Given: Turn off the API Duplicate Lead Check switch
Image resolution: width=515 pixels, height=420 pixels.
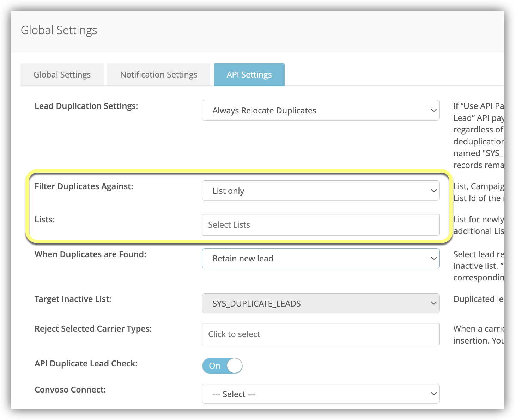Looking at the screenshot, I should (x=222, y=366).
